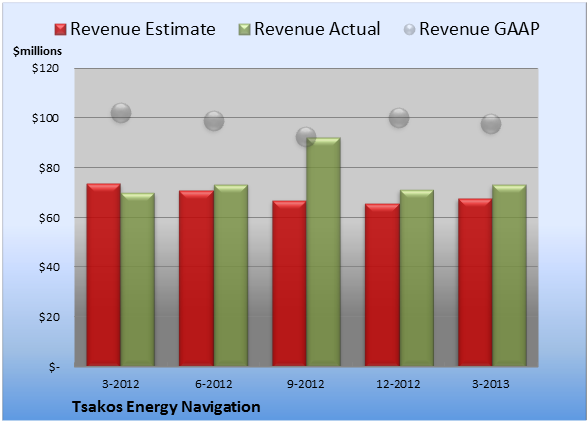Click the 6-2012 x-axis label

tap(213, 384)
